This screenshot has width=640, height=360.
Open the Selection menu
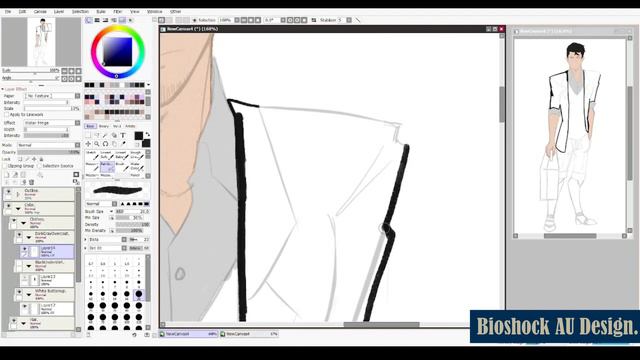80,12
